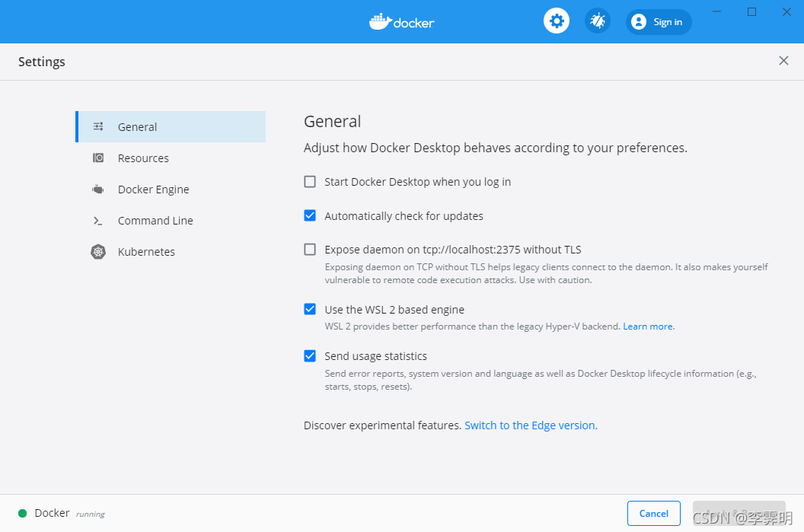Viewport: 804px width, 532px height.
Task: Click the Settings title heading
Action: [42, 62]
